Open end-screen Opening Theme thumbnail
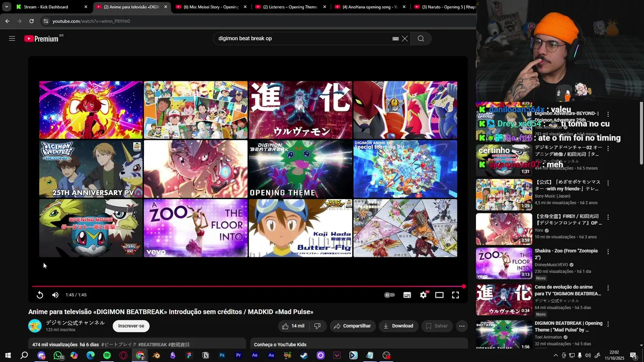644x362 pixels. 300,169
